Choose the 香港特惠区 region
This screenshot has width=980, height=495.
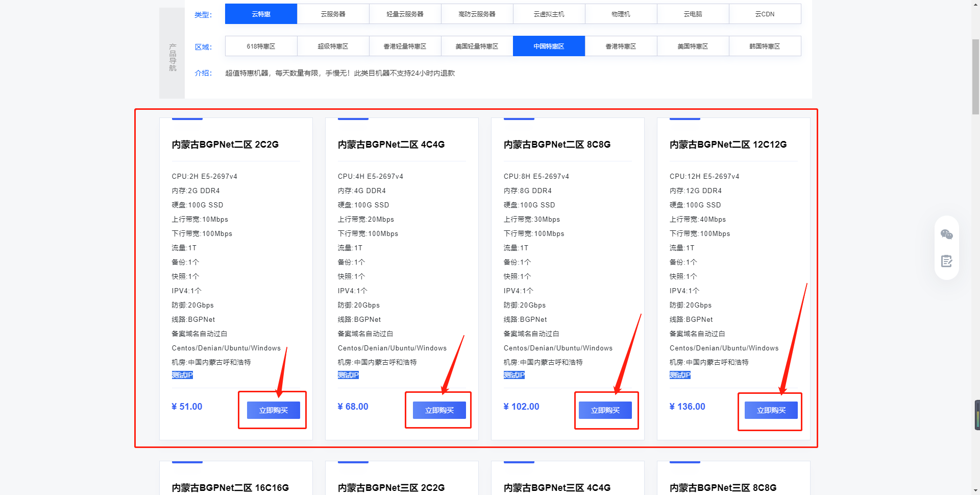(x=621, y=46)
